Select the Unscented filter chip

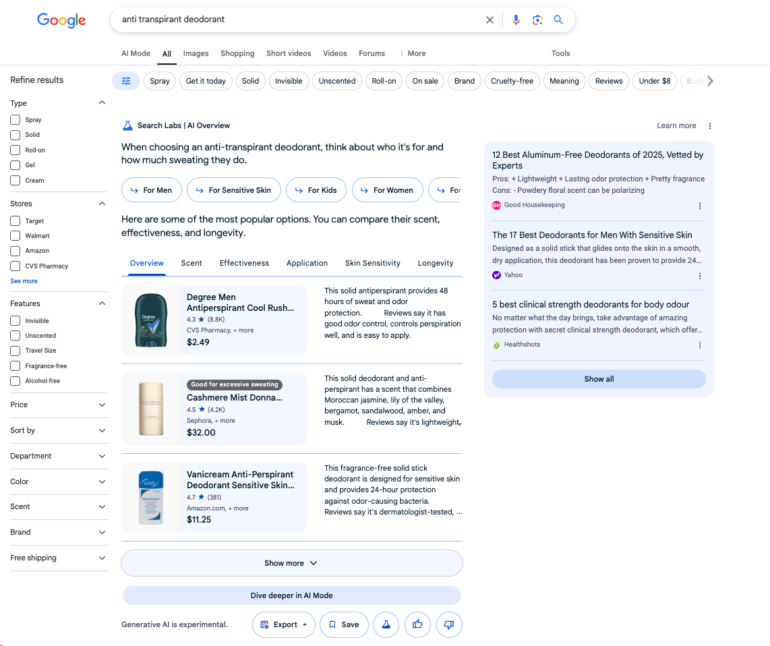click(337, 81)
